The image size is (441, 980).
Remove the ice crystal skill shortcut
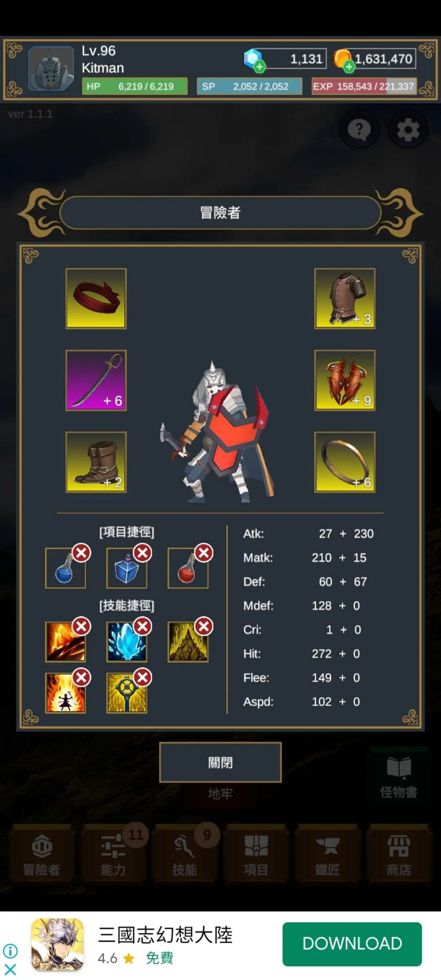click(x=143, y=626)
